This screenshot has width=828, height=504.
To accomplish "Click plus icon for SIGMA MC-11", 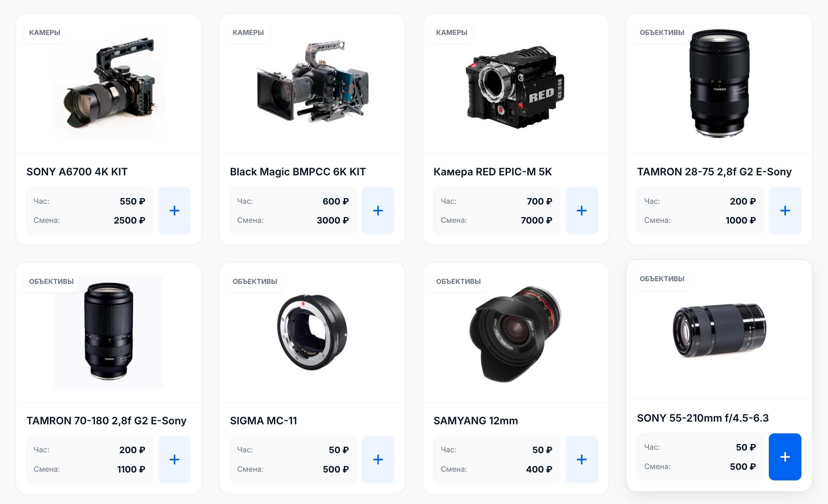I will (378, 460).
